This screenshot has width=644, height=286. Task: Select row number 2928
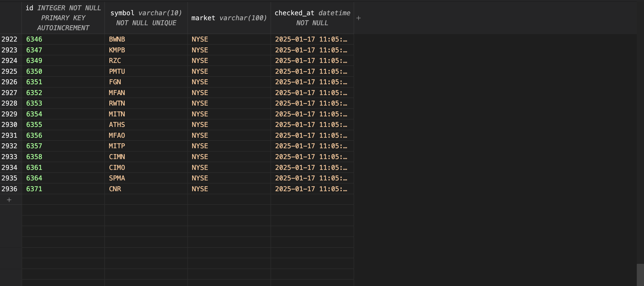[11, 103]
